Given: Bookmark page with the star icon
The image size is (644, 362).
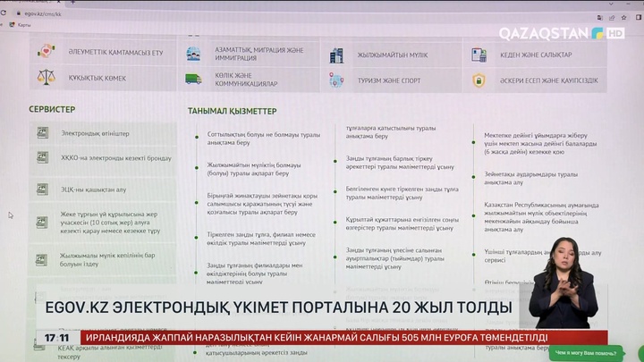Looking at the screenshot, I should pyautogui.click(x=624, y=18).
